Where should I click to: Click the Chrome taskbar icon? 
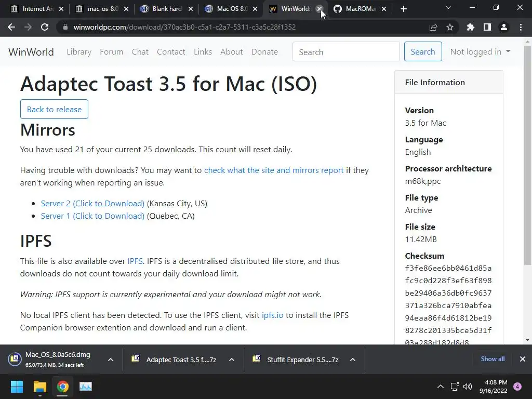62,387
